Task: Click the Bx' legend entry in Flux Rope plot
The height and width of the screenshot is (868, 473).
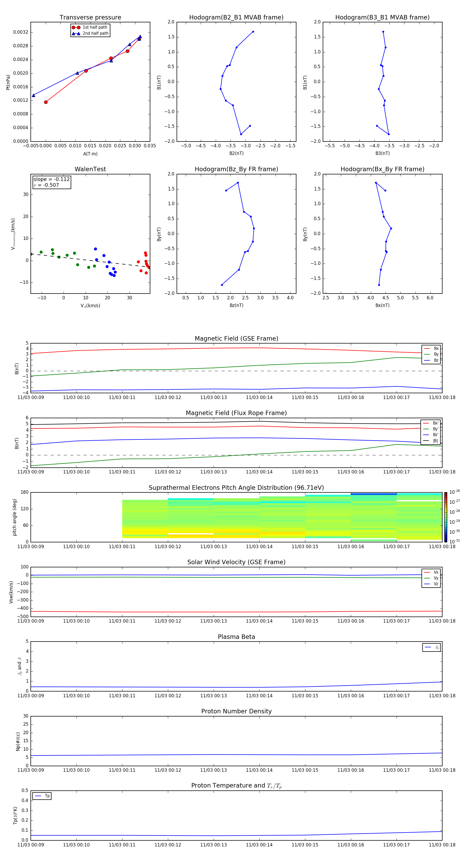Action: click(431, 423)
